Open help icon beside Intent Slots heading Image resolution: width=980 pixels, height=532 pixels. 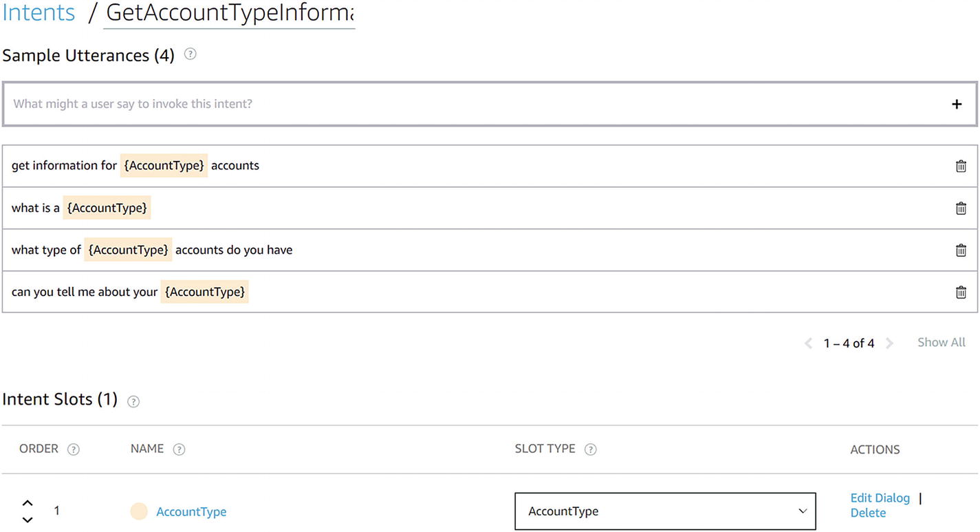coord(133,401)
